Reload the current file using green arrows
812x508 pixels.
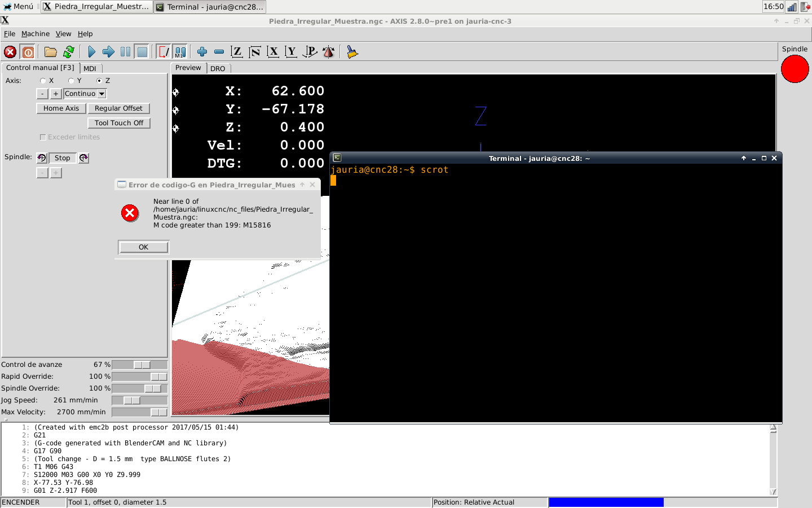tap(69, 52)
